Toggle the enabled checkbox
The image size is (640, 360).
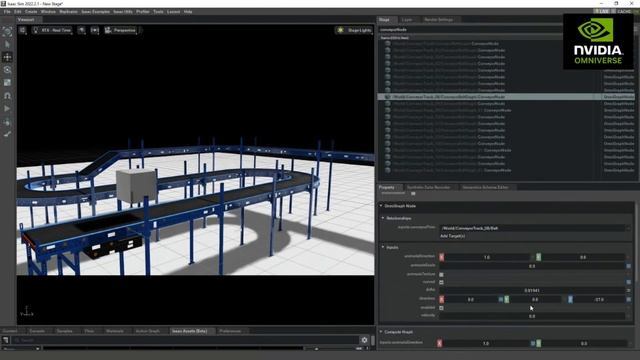(x=441, y=308)
